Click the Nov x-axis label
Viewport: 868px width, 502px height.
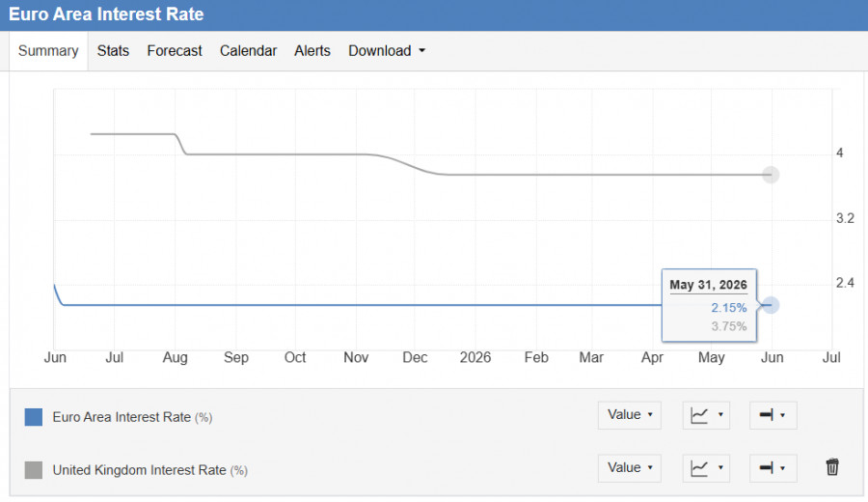[356, 357]
